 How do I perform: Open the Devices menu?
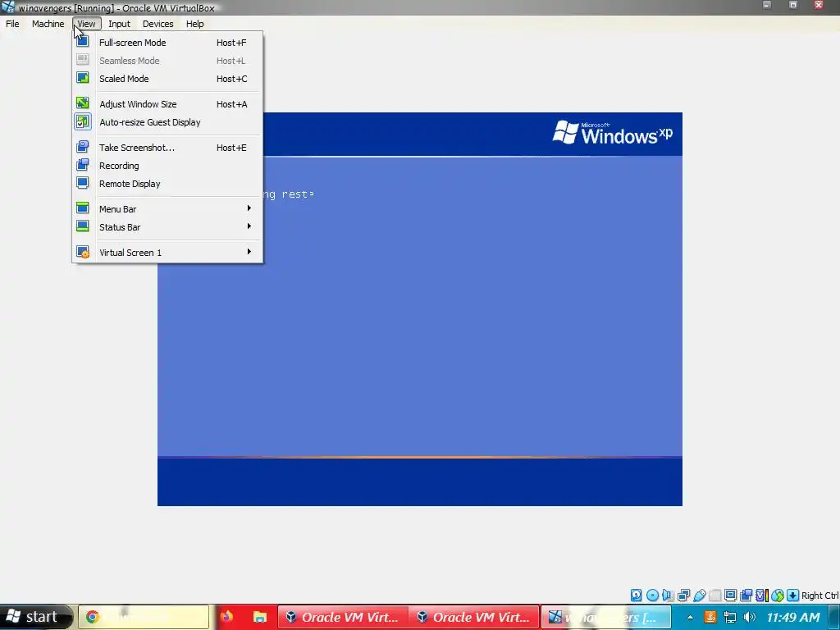(x=157, y=24)
